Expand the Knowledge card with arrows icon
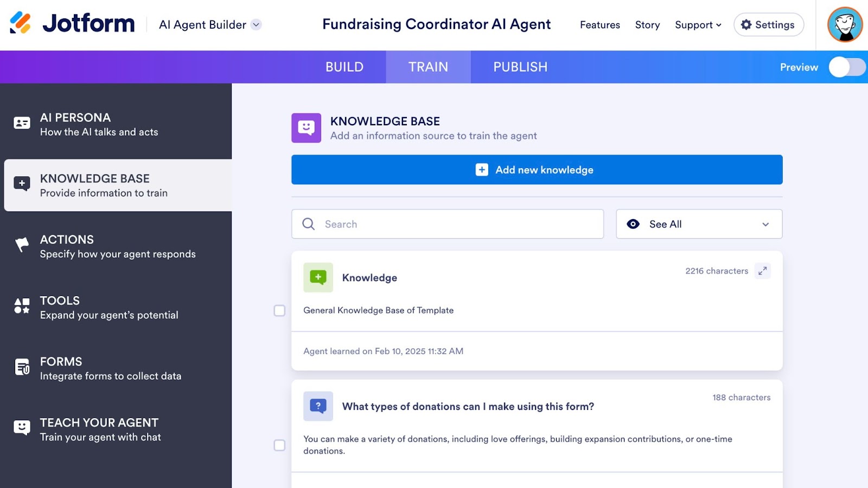 pyautogui.click(x=762, y=271)
